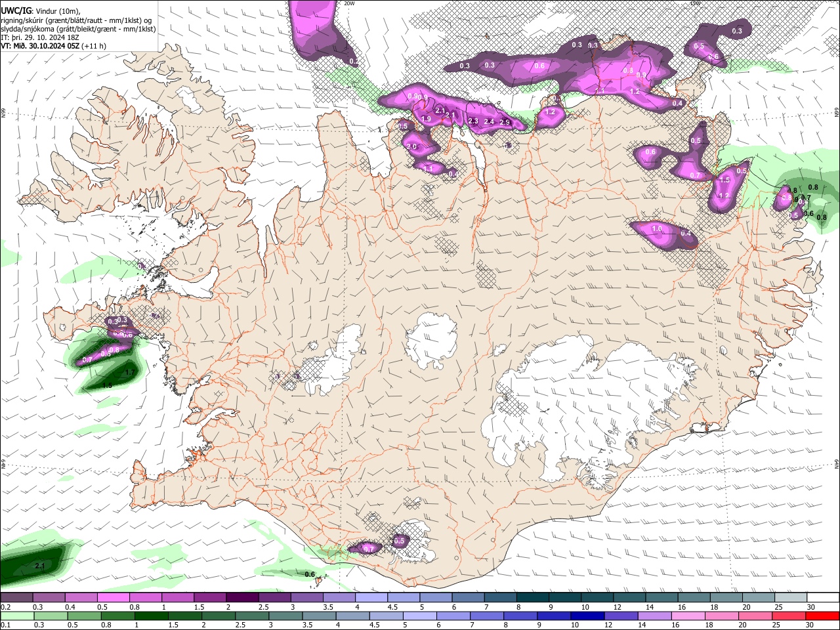Click the 2.9 snowfall value on north coast
The width and height of the screenshot is (840, 630).
pos(505,122)
